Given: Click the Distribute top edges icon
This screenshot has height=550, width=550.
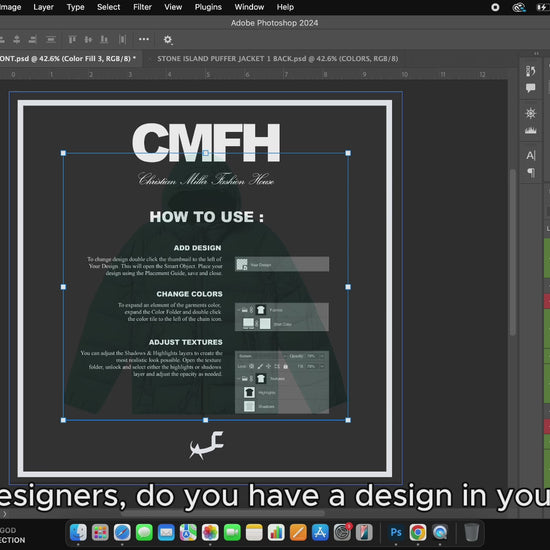Looking at the screenshot, I should tap(72, 40).
